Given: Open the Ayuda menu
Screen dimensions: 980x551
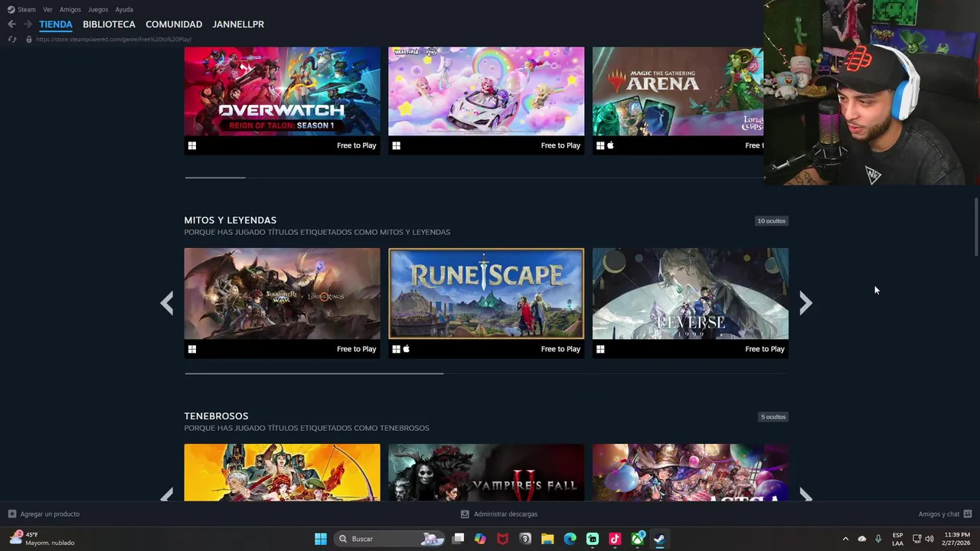Looking at the screenshot, I should [x=124, y=9].
